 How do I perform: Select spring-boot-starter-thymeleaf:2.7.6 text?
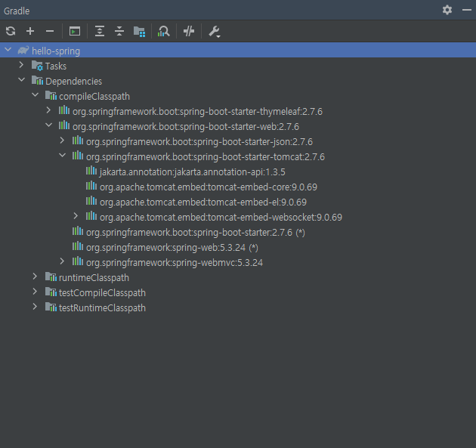pos(197,112)
